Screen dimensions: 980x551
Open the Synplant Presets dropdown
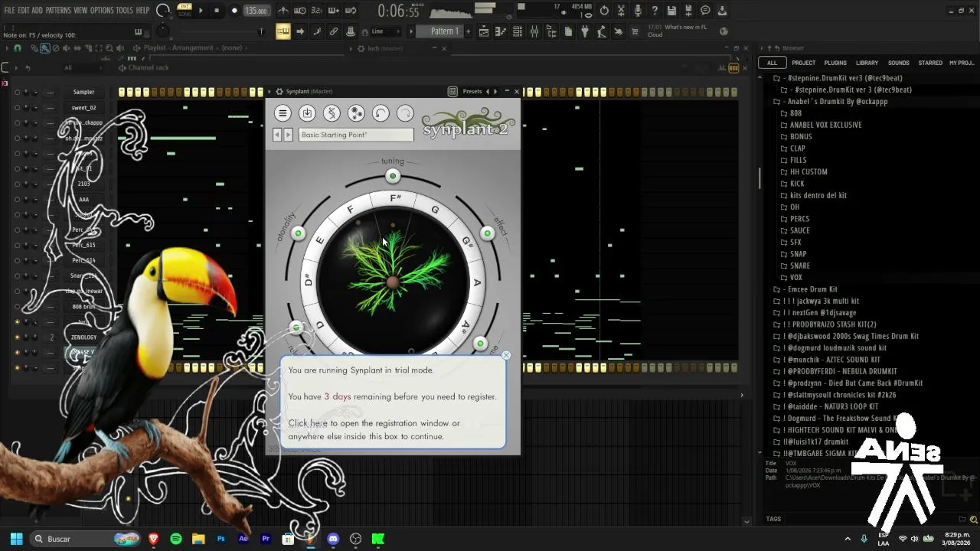[x=472, y=91]
